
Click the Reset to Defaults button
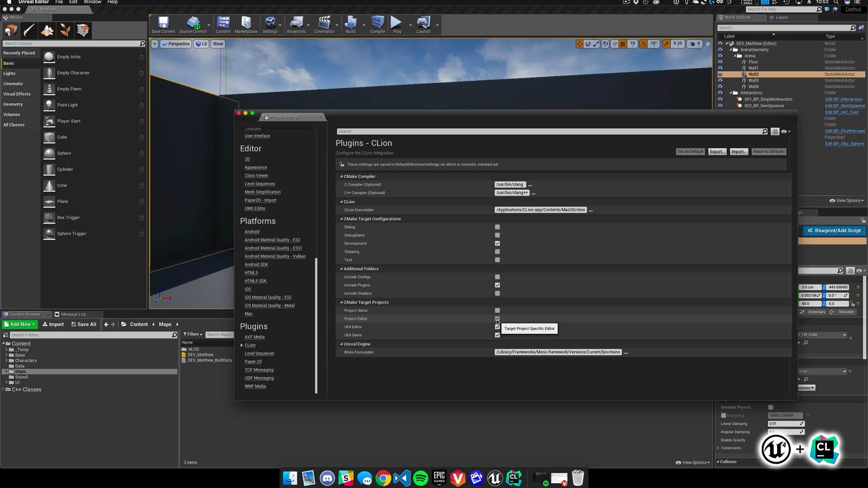tap(769, 152)
